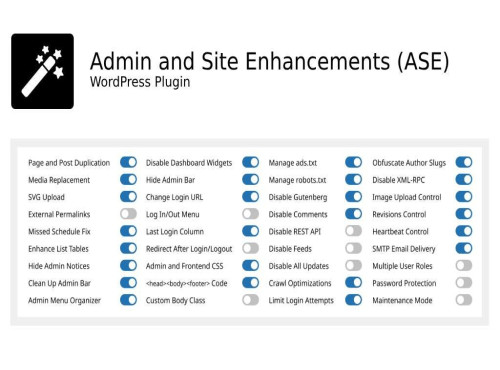Toggle the Limit Login Attempts switch
This screenshot has width=500, height=370.
pos(354,300)
